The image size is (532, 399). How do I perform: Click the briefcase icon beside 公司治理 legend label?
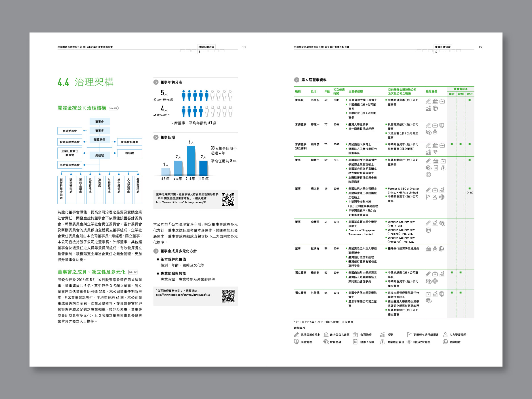coord(355,335)
